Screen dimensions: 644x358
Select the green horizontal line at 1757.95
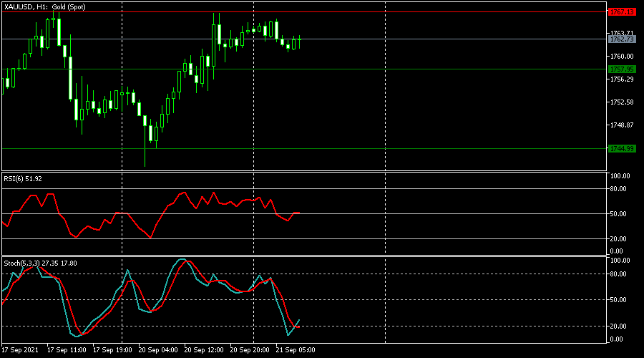pos(304,69)
